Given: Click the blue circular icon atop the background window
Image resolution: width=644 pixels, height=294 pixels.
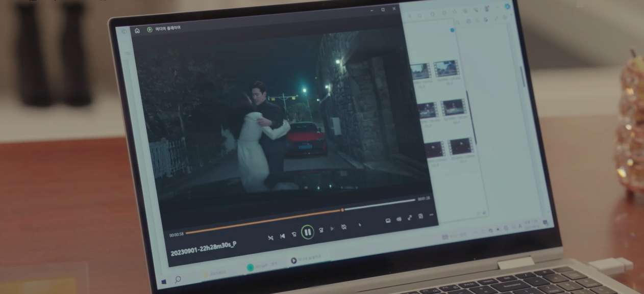Looking at the screenshot, I should click(507, 6).
